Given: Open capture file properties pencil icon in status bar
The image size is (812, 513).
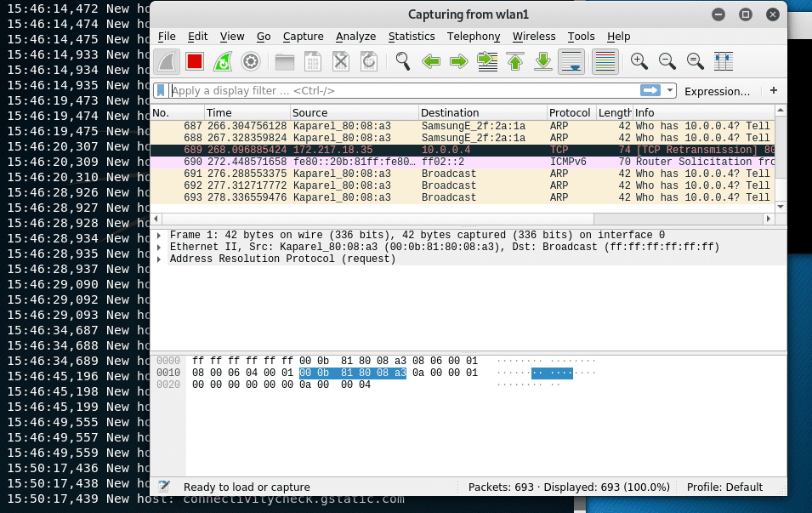Looking at the screenshot, I should click(x=163, y=487).
